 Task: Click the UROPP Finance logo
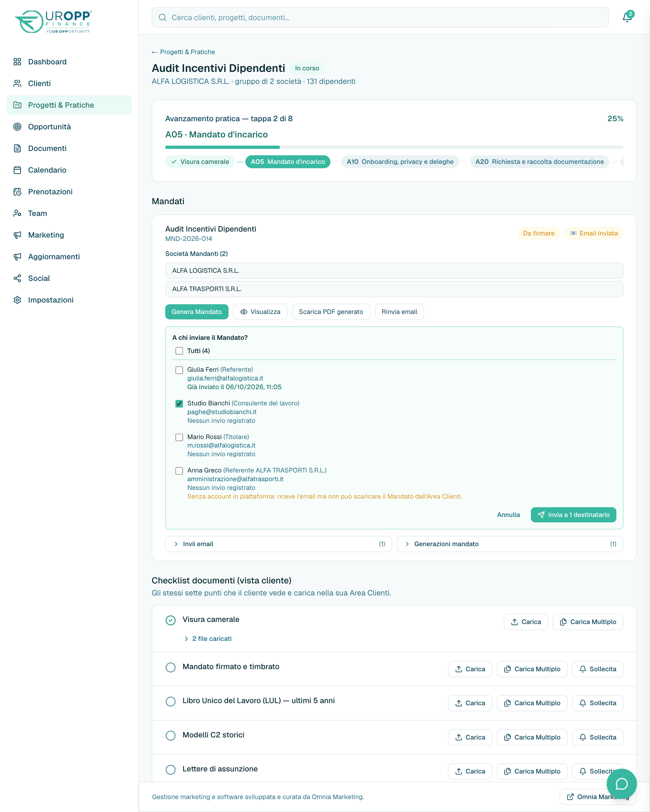[53, 21]
